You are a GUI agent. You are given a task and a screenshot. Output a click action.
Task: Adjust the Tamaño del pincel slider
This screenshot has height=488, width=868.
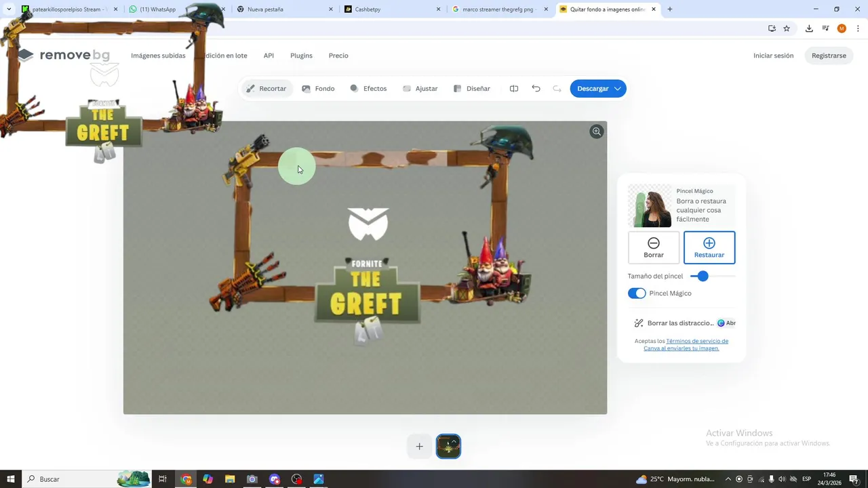(x=712, y=276)
